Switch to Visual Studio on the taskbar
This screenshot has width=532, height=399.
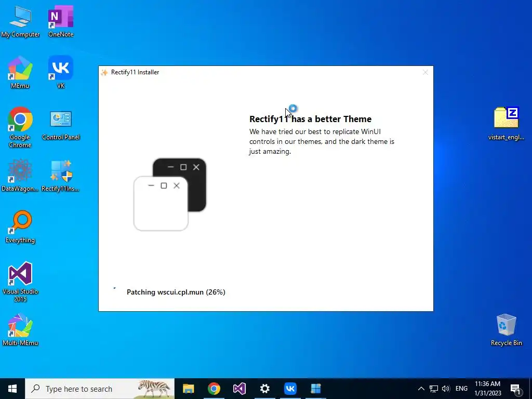click(239, 389)
